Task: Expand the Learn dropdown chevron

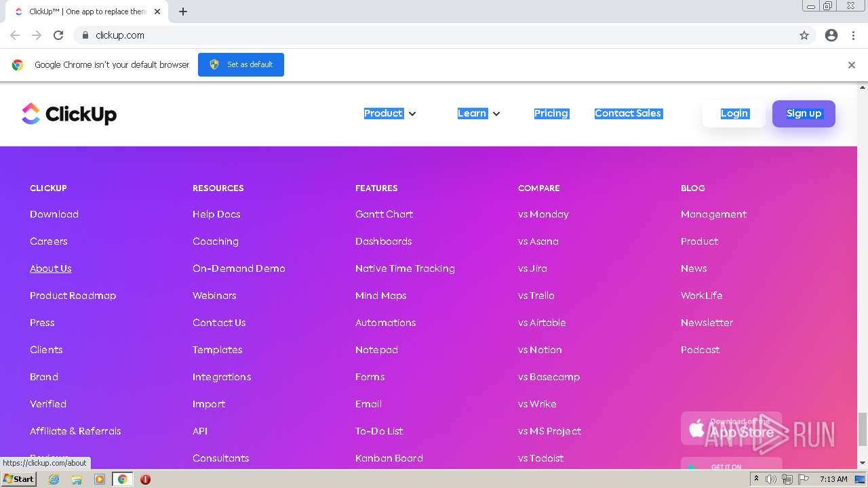Action: (496, 114)
